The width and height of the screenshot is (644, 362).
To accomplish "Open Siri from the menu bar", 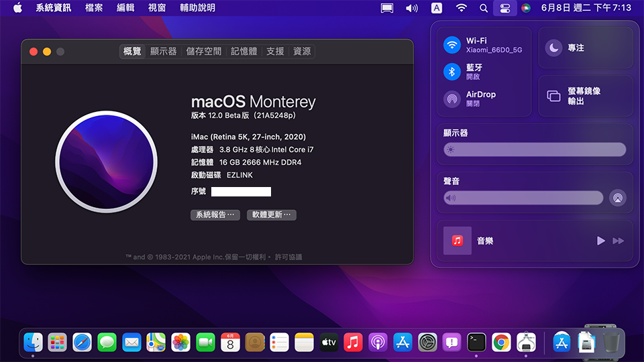I will click(x=526, y=8).
